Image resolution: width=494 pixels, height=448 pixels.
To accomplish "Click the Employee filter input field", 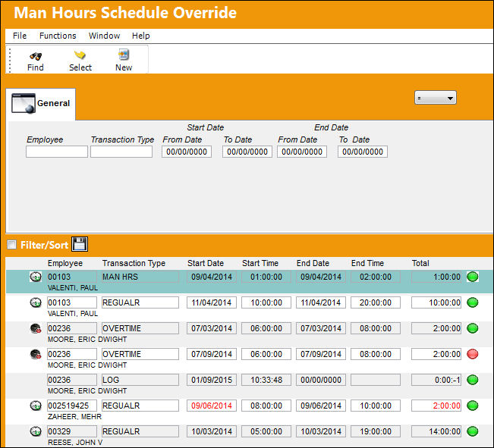I will [x=57, y=152].
